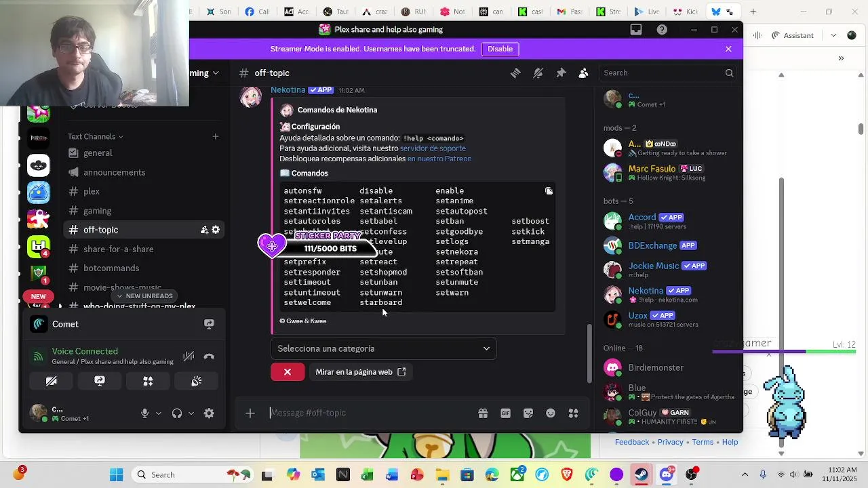Edit off-topic channel settings gear
This screenshot has width=868, height=488.
(216, 230)
